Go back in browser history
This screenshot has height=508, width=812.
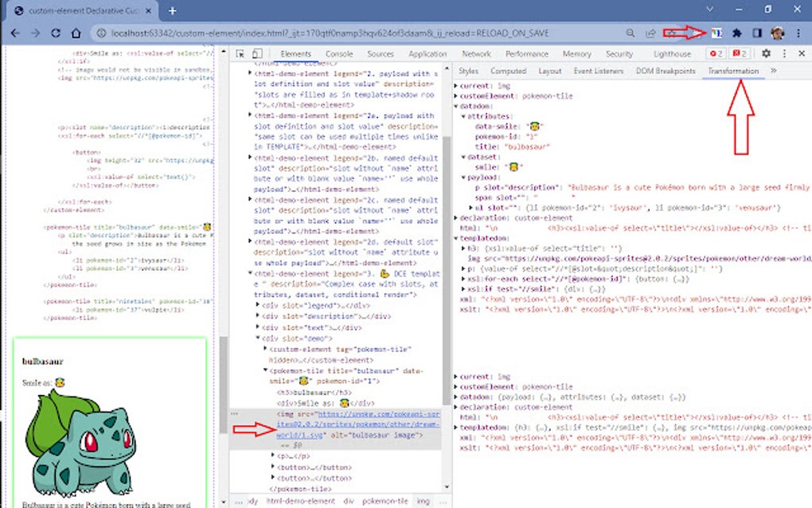[x=15, y=33]
